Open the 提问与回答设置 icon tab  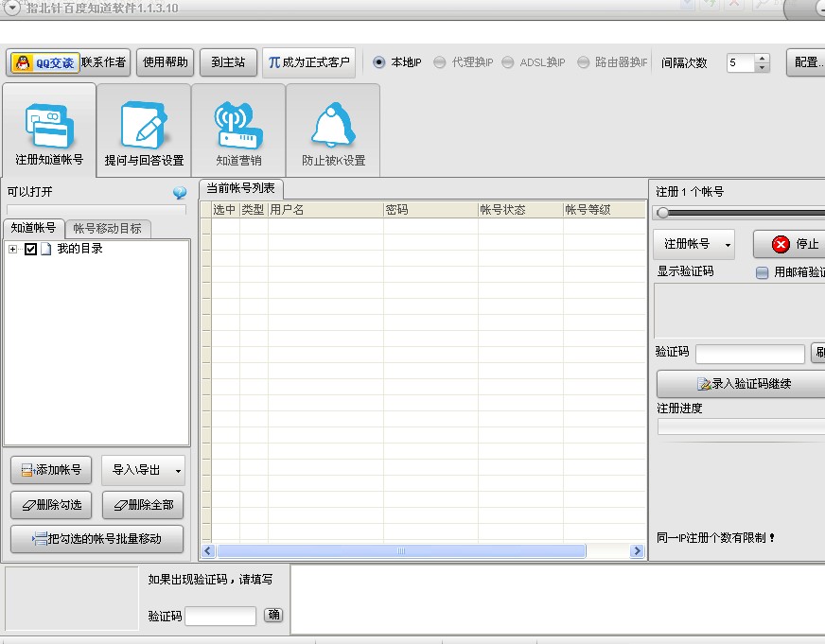[x=144, y=130]
